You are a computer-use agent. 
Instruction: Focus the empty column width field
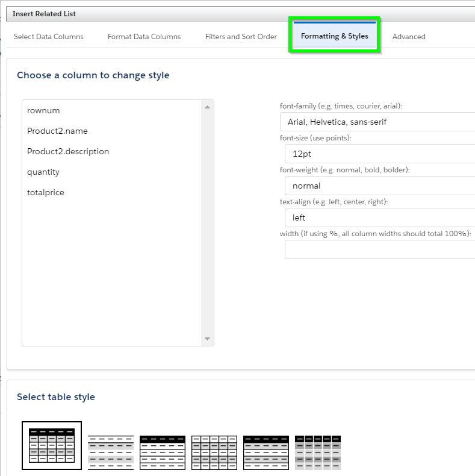pyautogui.click(x=380, y=249)
